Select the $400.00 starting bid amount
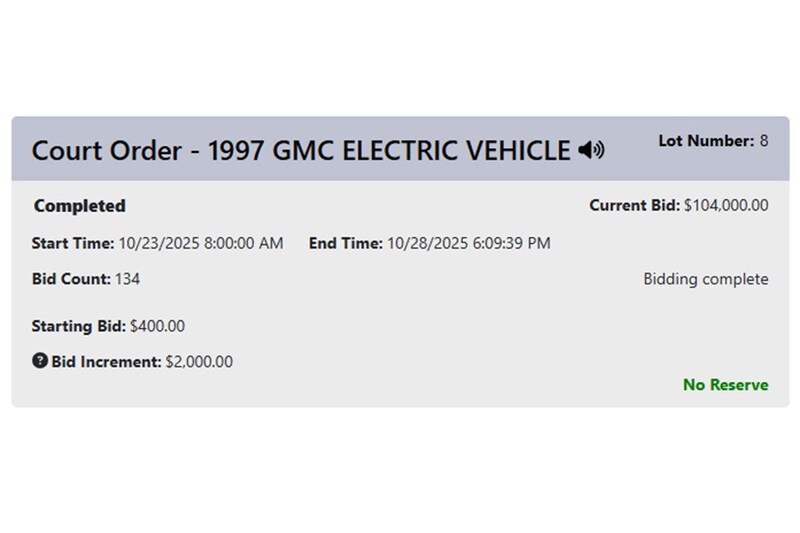The image size is (800, 533). click(158, 326)
